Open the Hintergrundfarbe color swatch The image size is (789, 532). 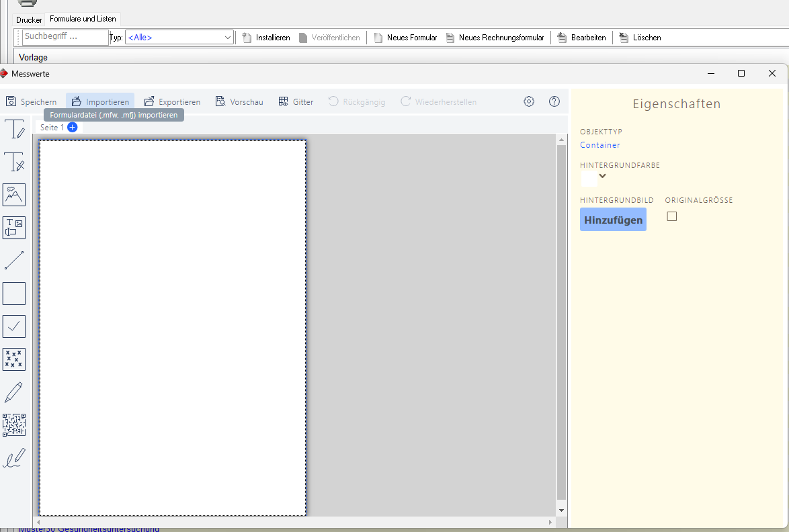coord(589,178)
